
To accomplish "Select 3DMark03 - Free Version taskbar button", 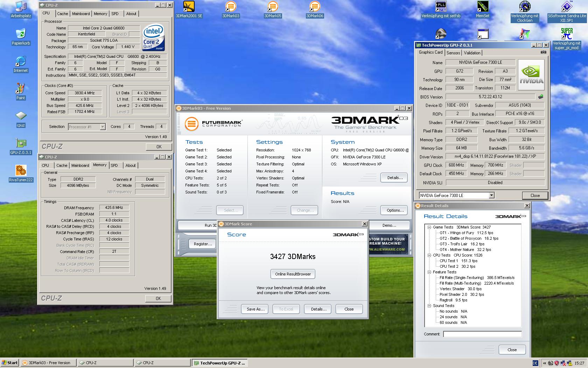I will click(x=49, y=363).
